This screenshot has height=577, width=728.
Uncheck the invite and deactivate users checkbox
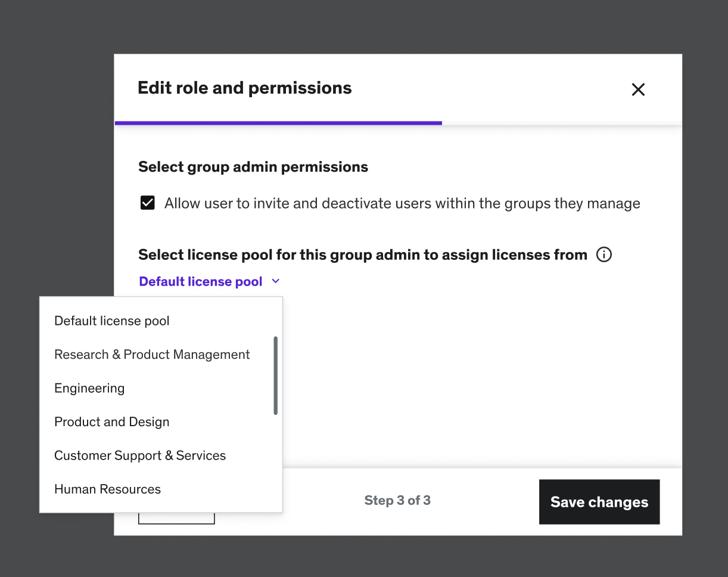tap(147, 203)
